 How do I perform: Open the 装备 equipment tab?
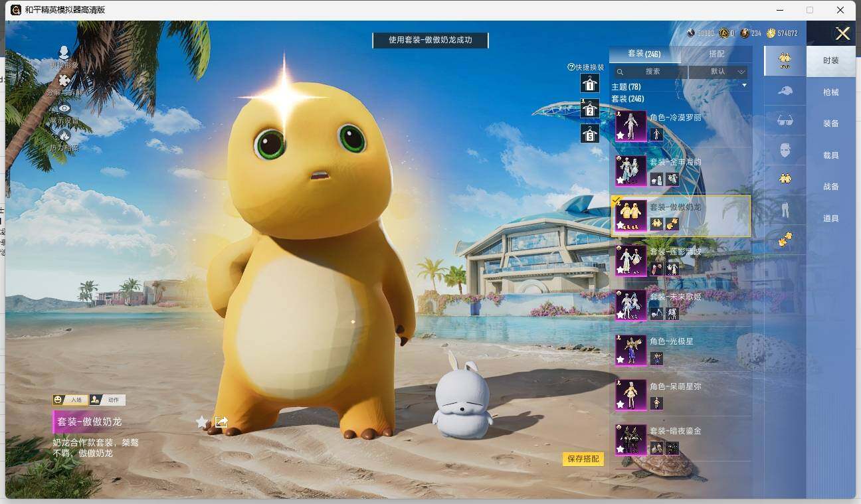(831, 124)
